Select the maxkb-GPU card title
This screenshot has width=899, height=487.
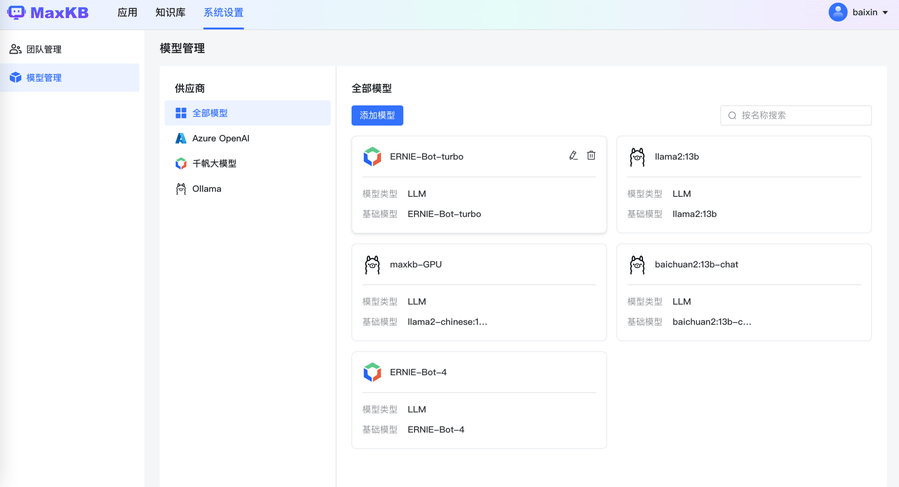416,264
